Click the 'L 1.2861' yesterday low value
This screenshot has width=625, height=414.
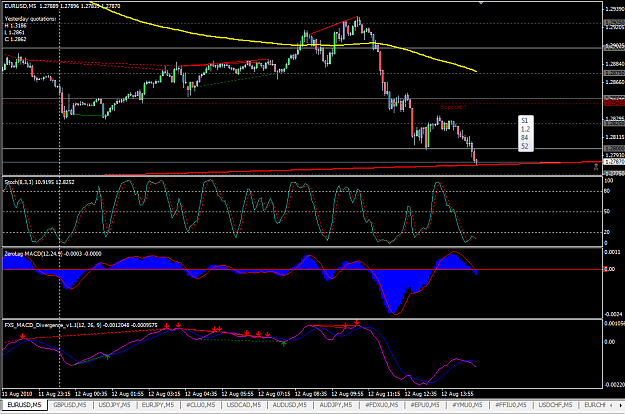(x=15, y=32)
